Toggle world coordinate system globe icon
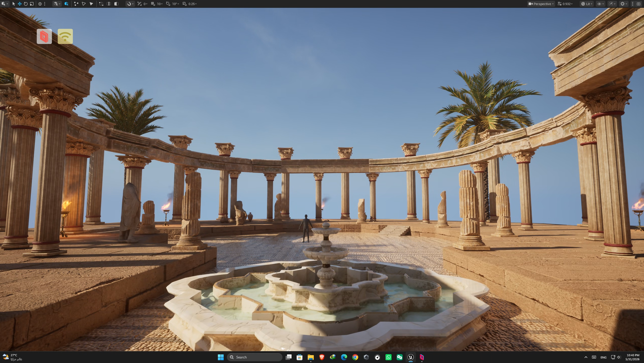644x363 pixels. [40, 4]
